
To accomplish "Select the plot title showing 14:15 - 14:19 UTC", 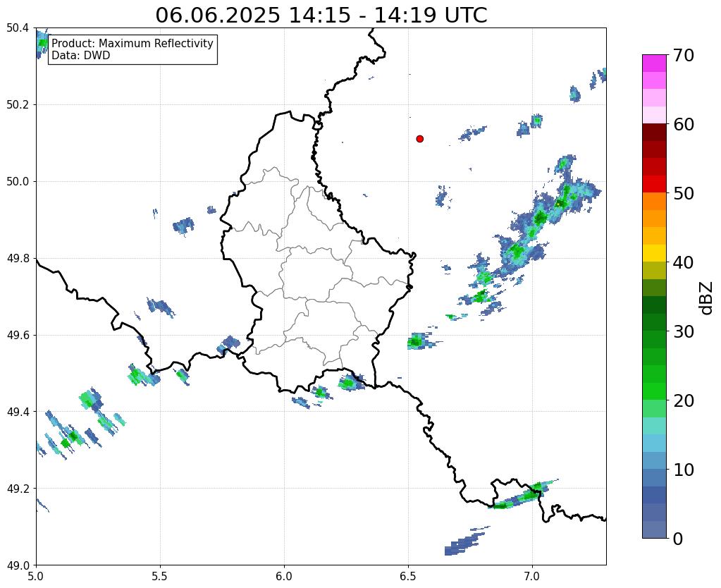I will 321,16.
